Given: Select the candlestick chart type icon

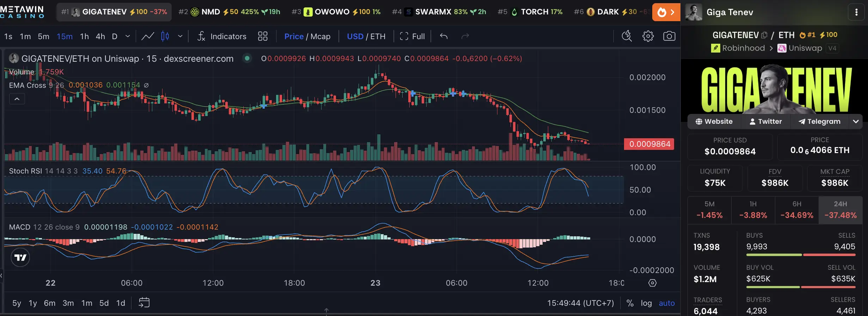Looking at the screenshot, I should pos(165,36).
